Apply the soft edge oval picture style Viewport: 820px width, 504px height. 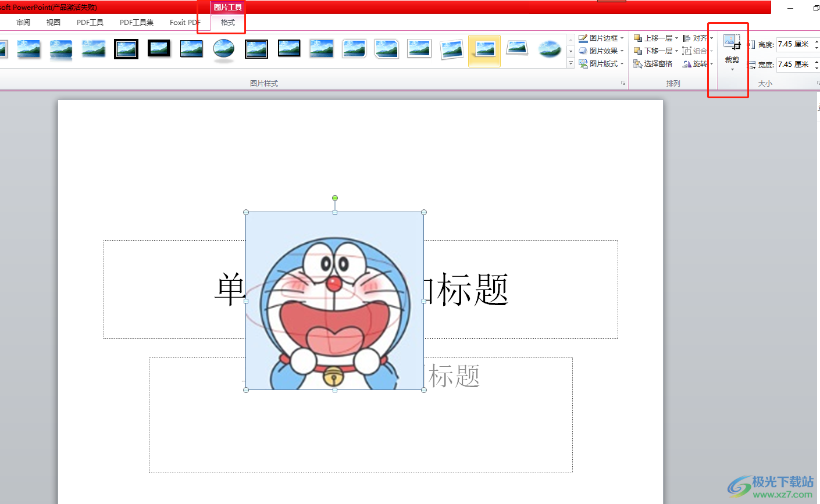[x=550, y=49]
